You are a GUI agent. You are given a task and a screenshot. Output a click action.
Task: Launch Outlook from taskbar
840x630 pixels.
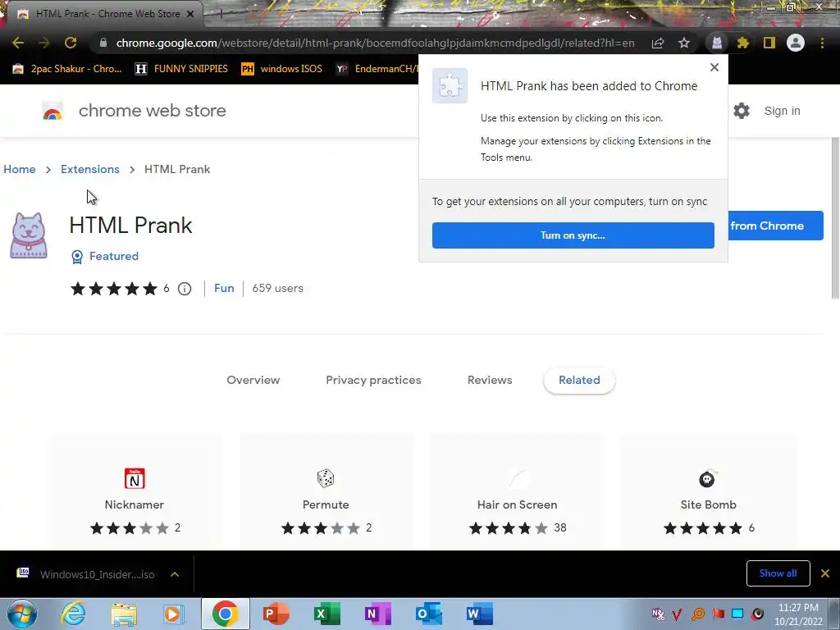tap(428, 614)
